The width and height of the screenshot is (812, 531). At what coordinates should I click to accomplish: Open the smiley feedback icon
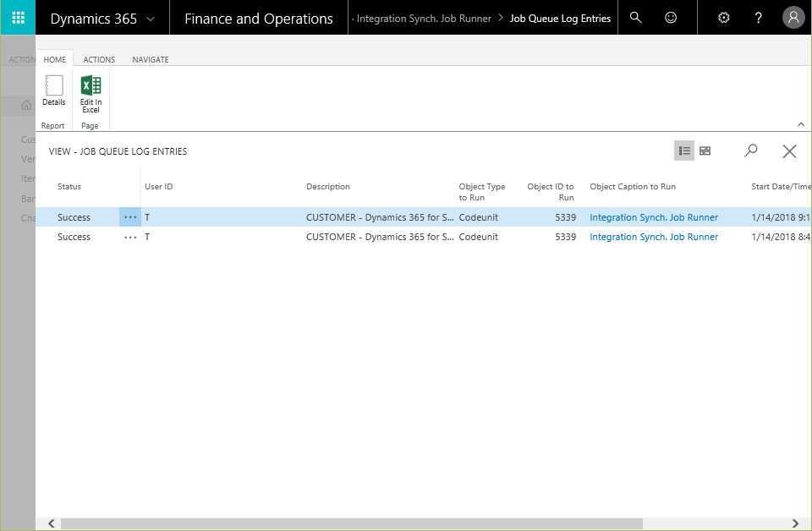(671, 18)
